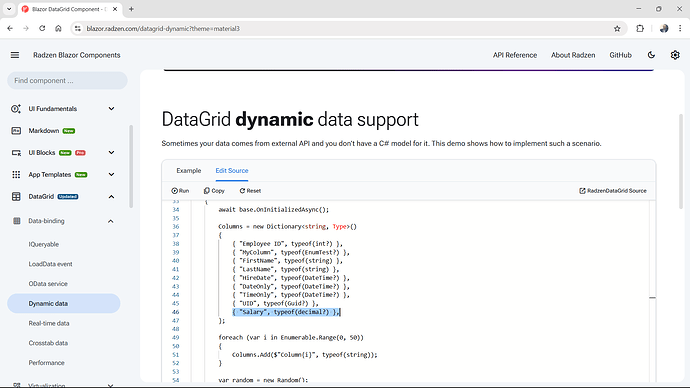Viewport: 690px width, 388px height.
Task: Open the tab search dropdown arrow
Action: [9, 9]
